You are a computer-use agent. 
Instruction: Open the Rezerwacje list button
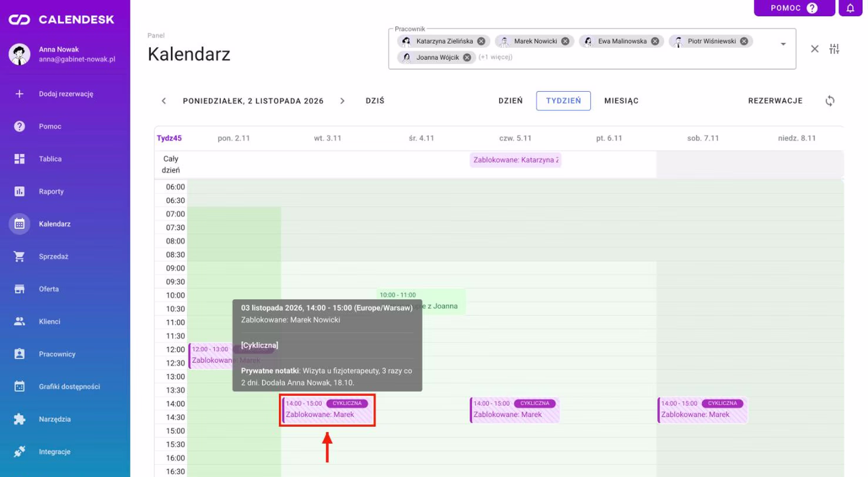pyautogui.click(x=775, y=101)
